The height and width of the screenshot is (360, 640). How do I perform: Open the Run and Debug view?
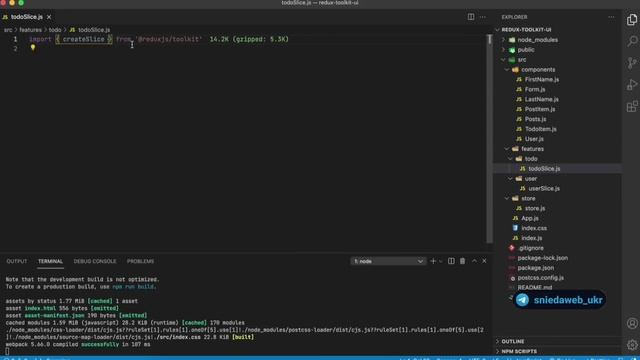(x=632, y=84)
